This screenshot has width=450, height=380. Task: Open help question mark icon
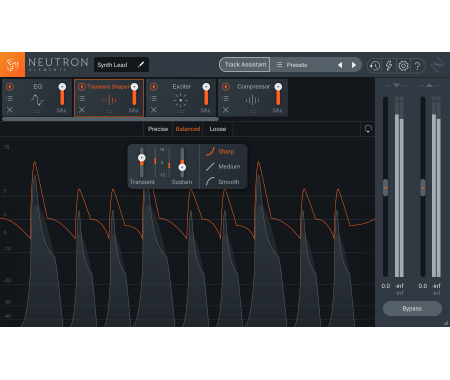click(x=417, y=66)
